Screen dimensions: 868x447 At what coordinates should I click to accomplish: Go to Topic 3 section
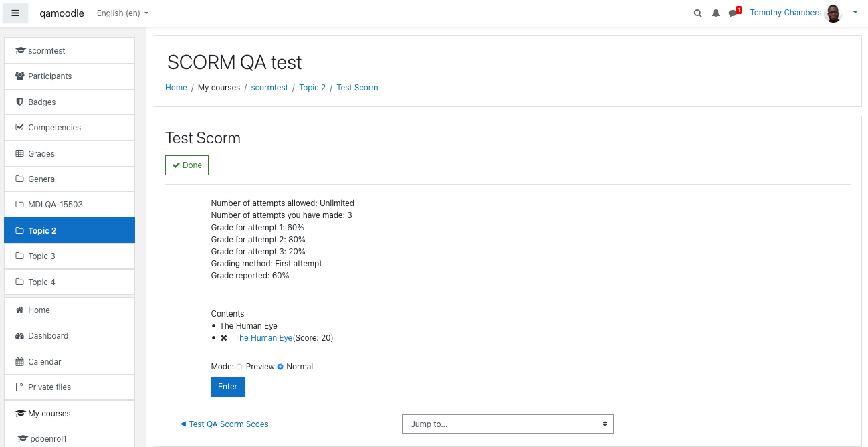click(x=70, y=256)
